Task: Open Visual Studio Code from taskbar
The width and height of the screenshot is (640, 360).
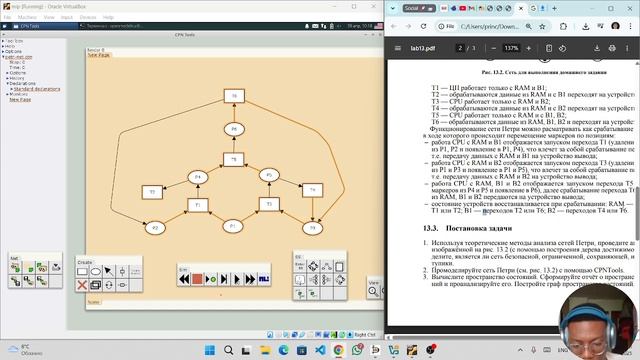Action: tap(320, 350)
